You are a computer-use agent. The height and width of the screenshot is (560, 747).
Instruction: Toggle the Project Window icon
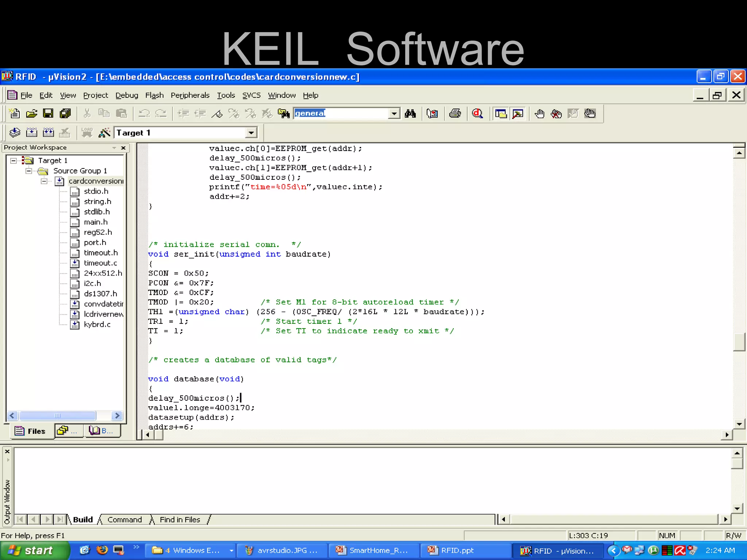[501, 113]
